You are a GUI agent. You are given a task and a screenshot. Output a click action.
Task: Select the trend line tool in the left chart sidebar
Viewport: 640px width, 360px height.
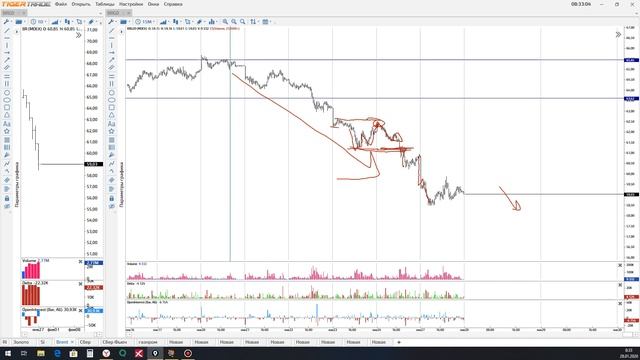[7, 31]
